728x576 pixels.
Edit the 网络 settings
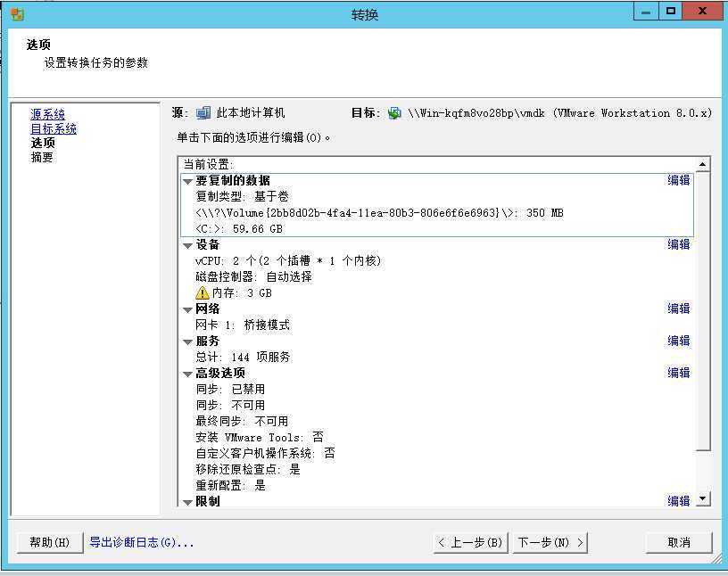tap(678, 309)
